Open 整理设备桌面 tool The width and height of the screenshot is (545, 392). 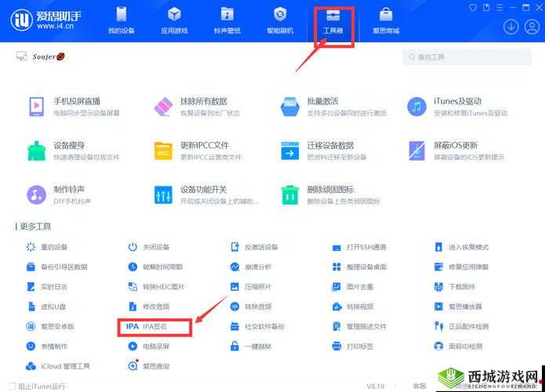(x=359, y=267)
